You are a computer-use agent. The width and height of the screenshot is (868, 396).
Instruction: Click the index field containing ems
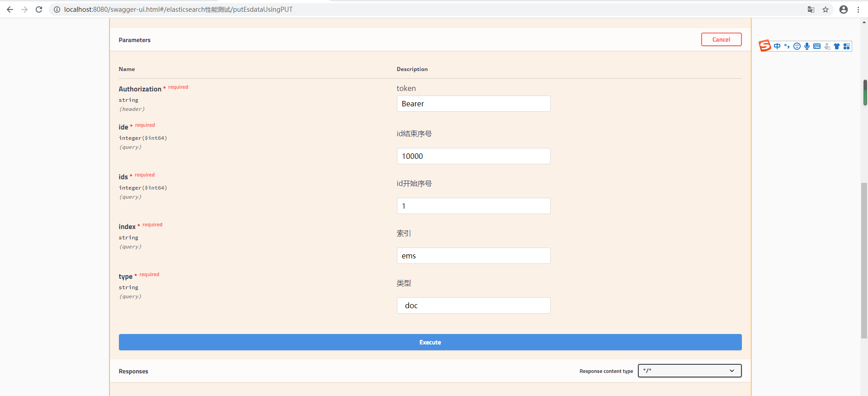[473, 256]
